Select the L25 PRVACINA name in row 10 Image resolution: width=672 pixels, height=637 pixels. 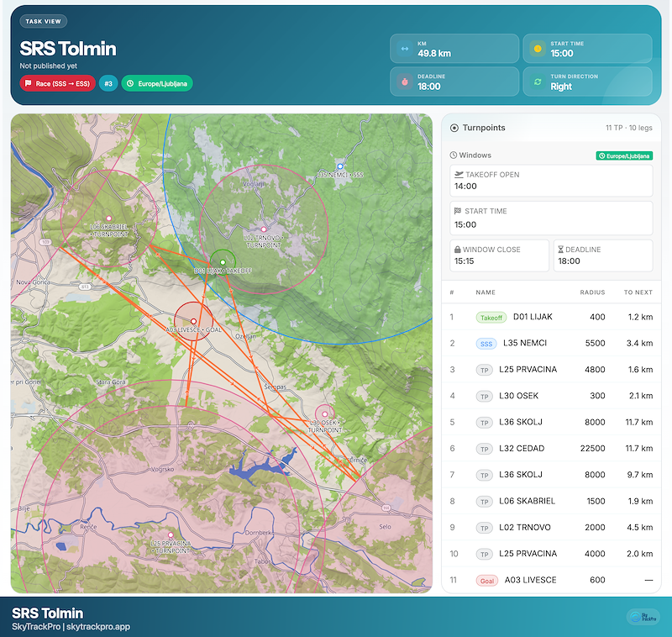(x=528, y=554)
